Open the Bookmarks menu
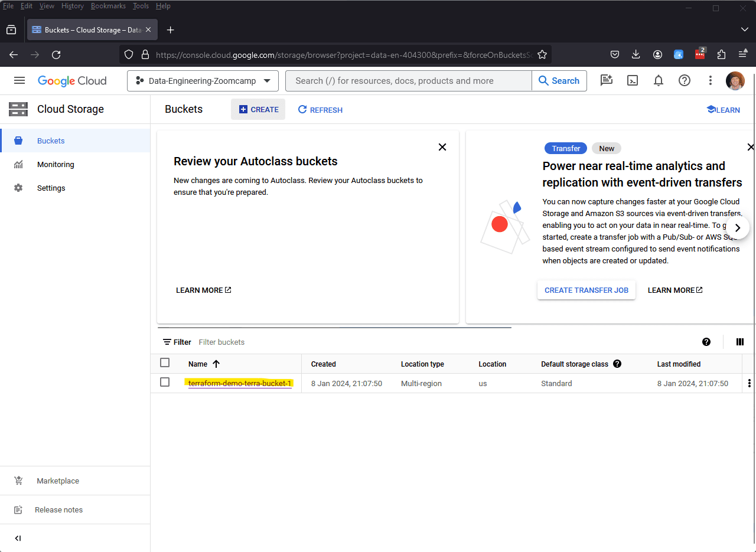The image size is (756, 552). pyautogui.click(x=108, y=6)
